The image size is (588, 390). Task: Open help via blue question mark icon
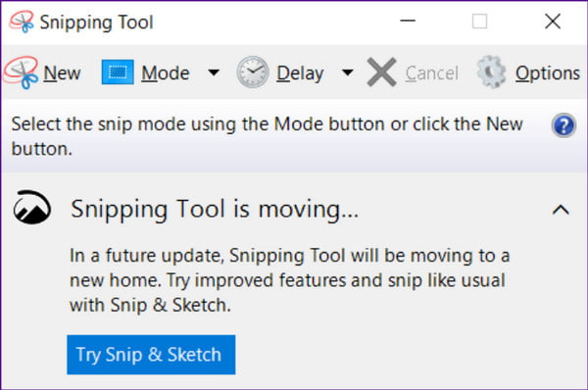[x=563, y=125]
